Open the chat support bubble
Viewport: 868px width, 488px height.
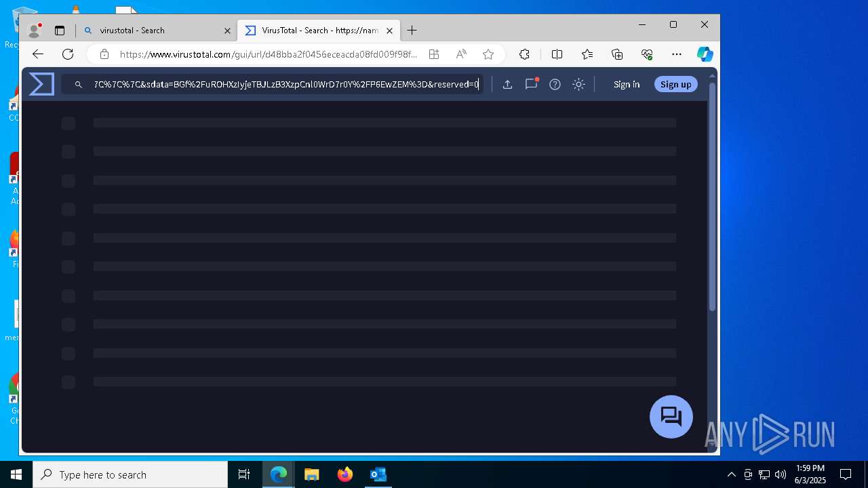(671, 417)
